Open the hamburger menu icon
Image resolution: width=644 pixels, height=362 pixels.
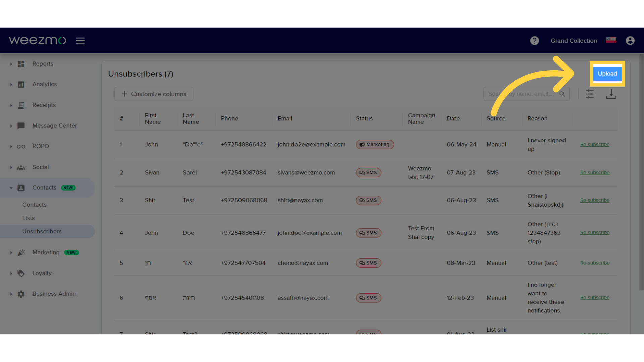80,40
